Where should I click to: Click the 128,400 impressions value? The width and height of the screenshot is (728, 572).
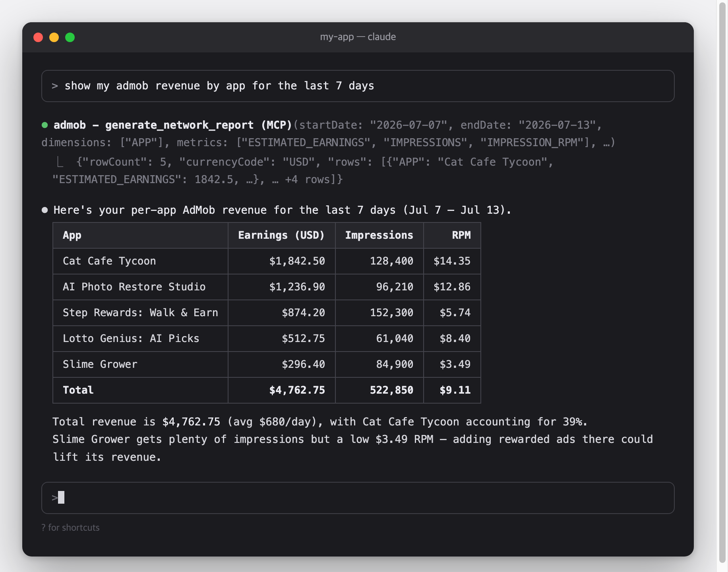coord(391,261)
